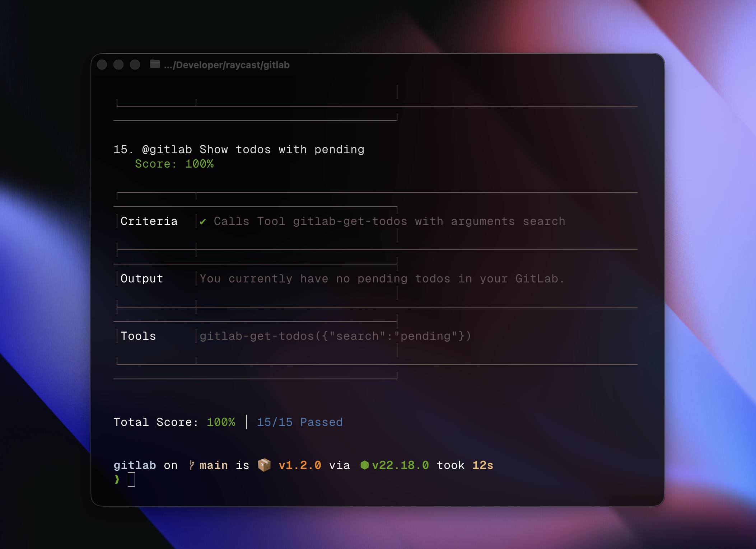Click the git branch icon before main

[x=192, y=465]
